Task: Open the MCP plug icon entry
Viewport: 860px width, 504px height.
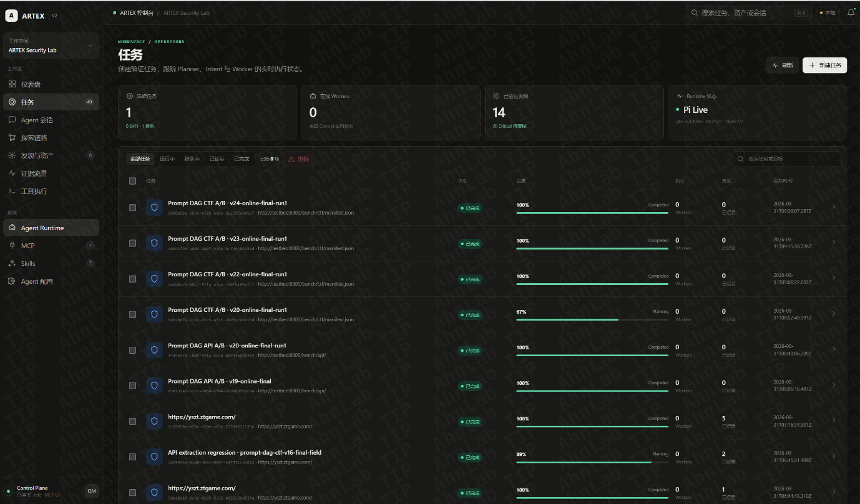Action: [x=12, y=245]
